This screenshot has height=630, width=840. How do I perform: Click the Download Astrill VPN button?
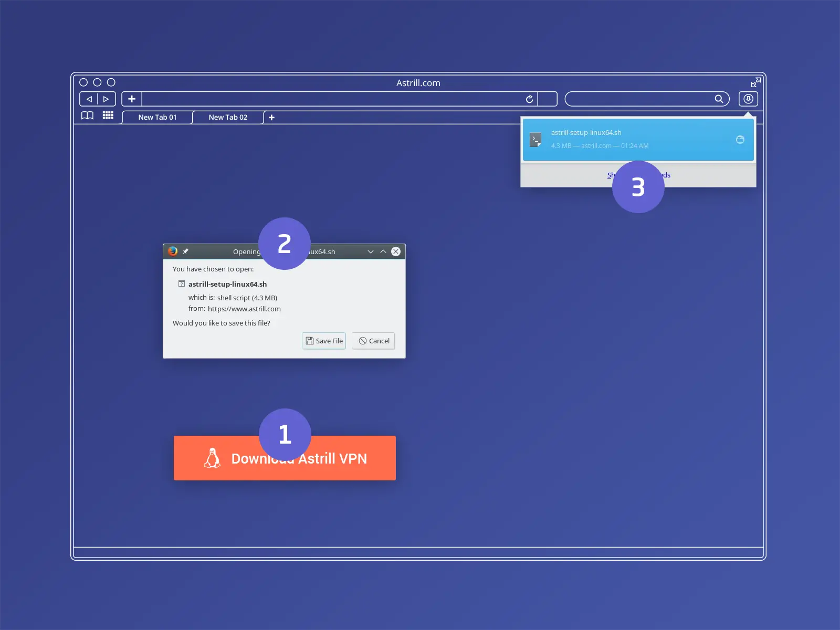(x=285, y=458)
